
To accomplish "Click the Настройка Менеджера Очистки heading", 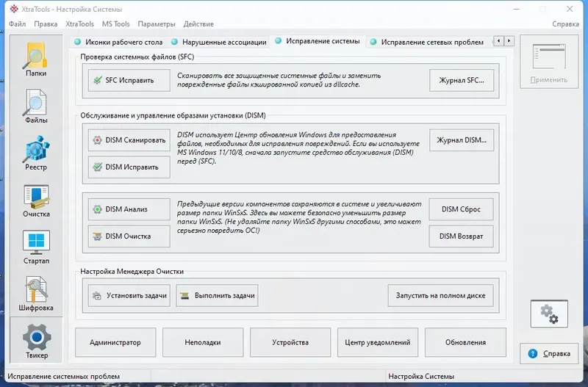I will click(132, 271).
